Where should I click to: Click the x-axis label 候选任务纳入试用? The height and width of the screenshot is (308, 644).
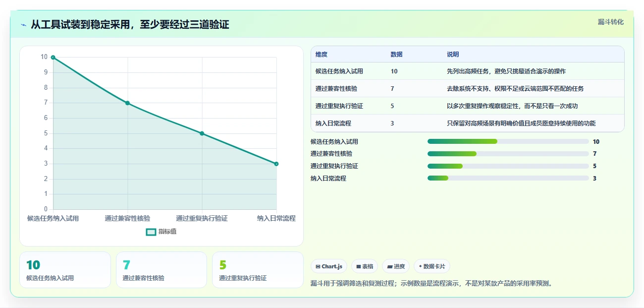click(x=53, y=218)
